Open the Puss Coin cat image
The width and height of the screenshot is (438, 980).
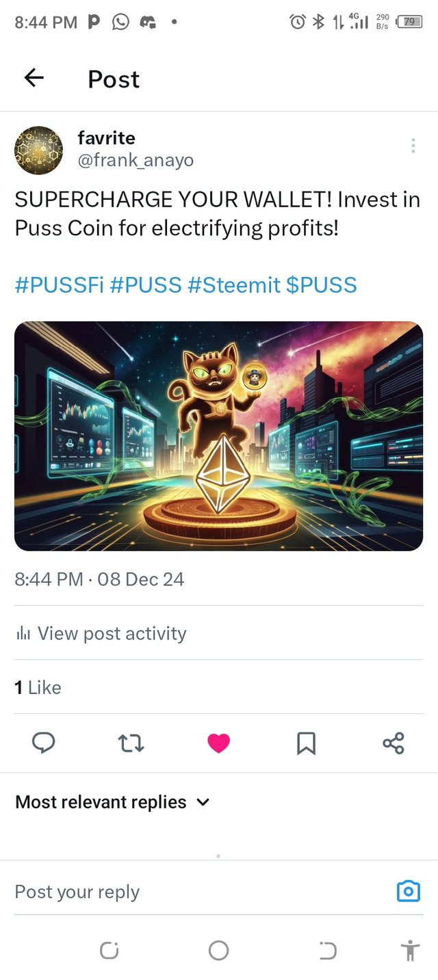pos(218,436)
